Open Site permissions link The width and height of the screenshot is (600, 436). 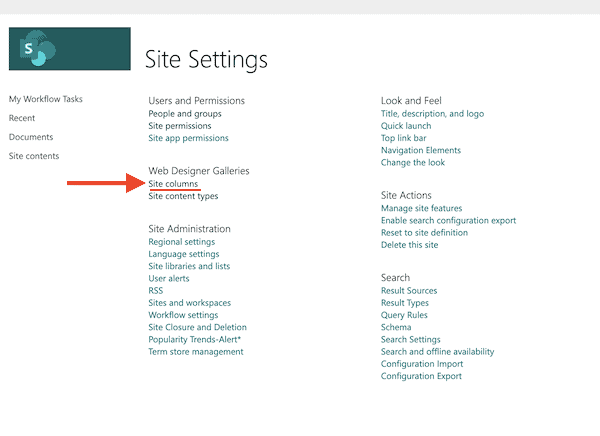pyautogui.click(x=180, y=126)
